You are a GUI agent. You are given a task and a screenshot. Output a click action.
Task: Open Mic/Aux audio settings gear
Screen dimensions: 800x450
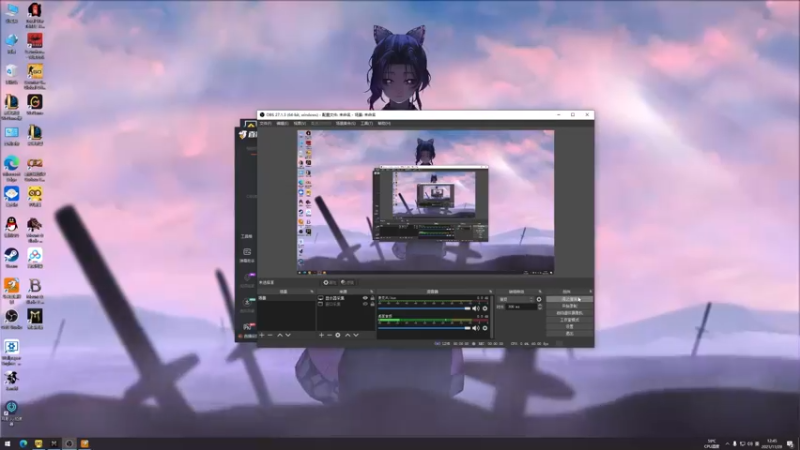pyautogui.click(x=485, y=308)
